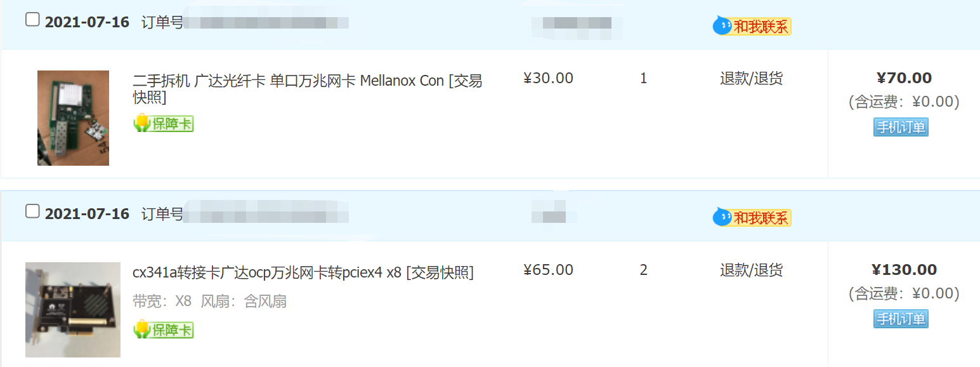The height and width of the screenshot is (367, 980).
Task: Click 和我联系 Wangwang icon for the Mellanox order
Action: pos(752,26)
